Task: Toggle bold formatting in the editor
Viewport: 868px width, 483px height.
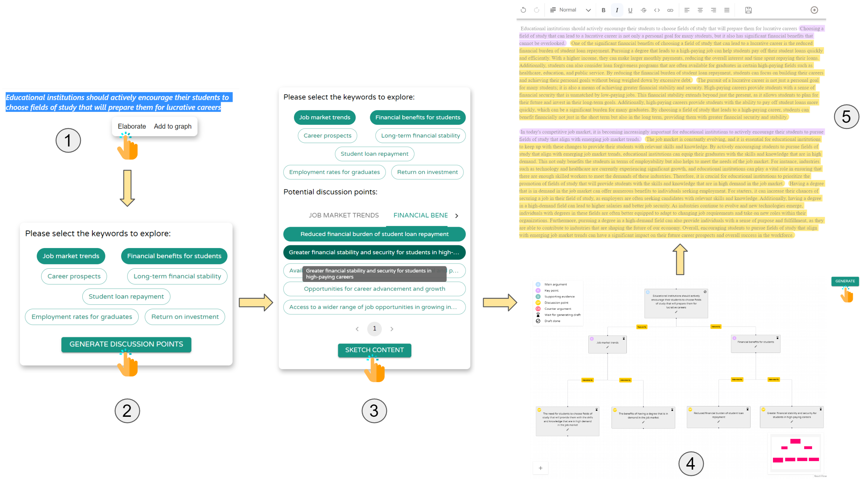Action: 603,10
